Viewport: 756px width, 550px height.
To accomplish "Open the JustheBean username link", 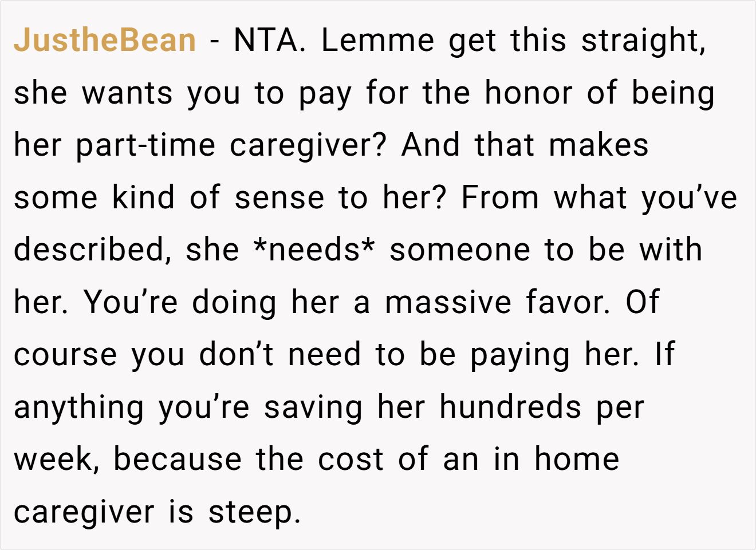I will coord(105,40).
